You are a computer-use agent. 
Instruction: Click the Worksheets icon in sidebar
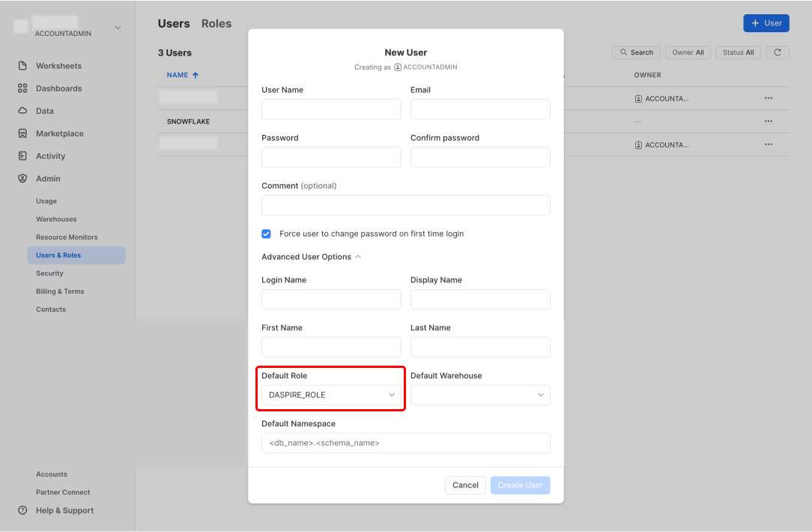coord(22,66)
